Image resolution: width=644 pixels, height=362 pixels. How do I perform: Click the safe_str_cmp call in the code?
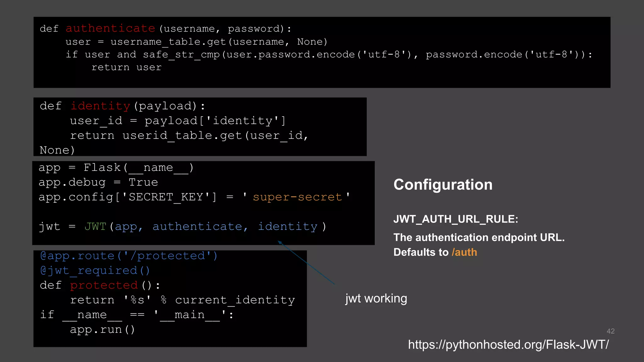(181, 55)
